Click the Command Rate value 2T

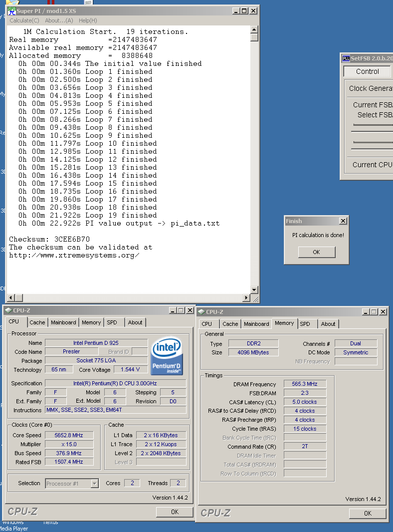click(x=305, y=447)
